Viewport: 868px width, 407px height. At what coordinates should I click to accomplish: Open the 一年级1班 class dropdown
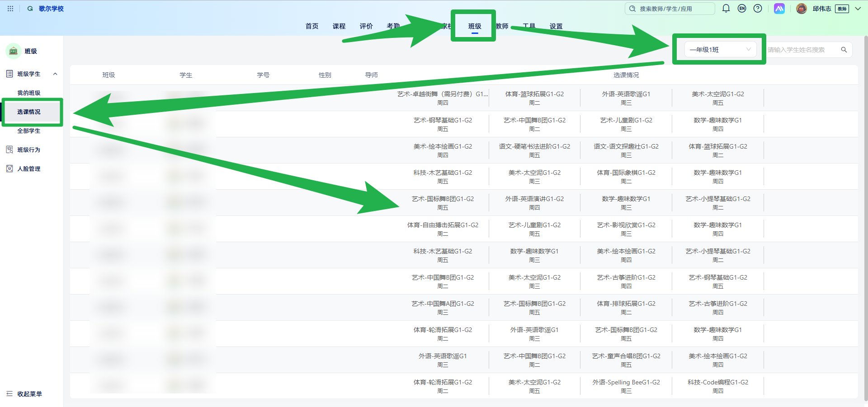[x=720, y=50]
